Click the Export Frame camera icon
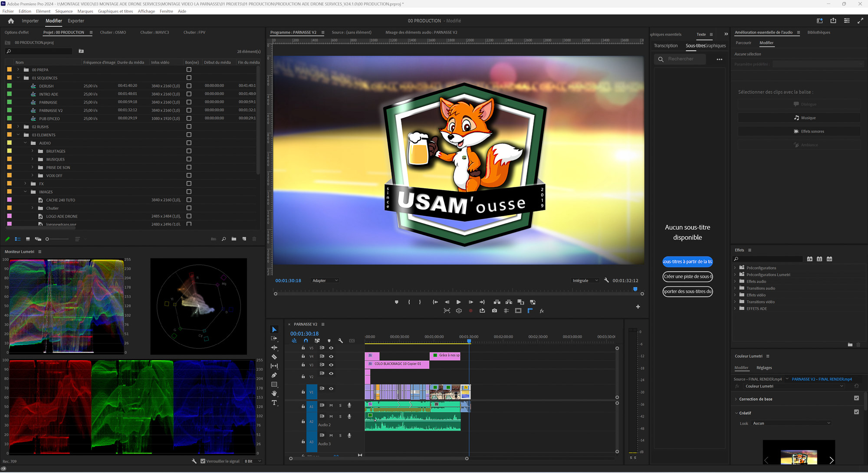Screen dimensions: 868x473 click(x=494, y=311)
